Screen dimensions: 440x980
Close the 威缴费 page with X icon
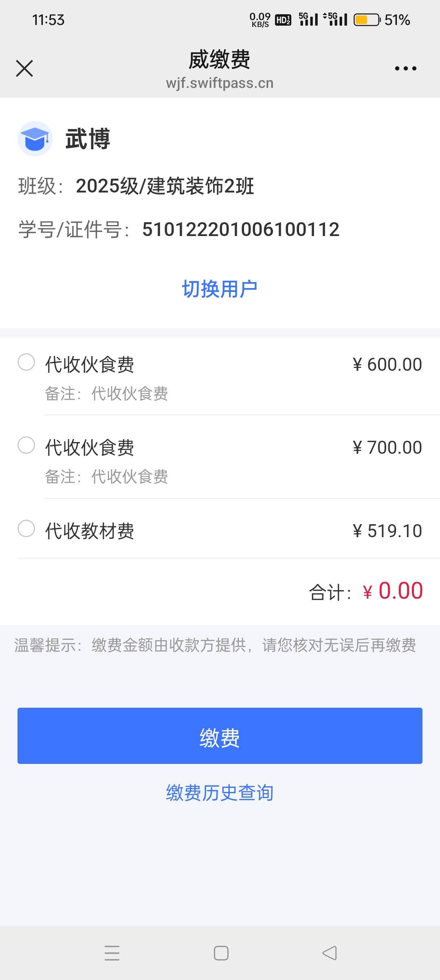pyautogui.click(x=24, y=68)
